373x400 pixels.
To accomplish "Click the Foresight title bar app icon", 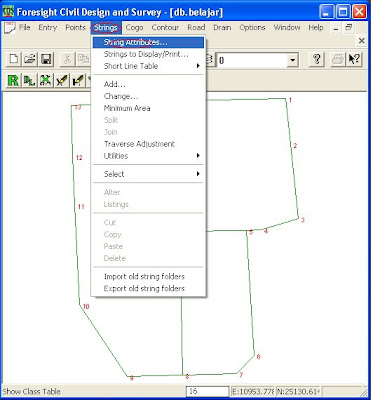I will tap(8, 12).
